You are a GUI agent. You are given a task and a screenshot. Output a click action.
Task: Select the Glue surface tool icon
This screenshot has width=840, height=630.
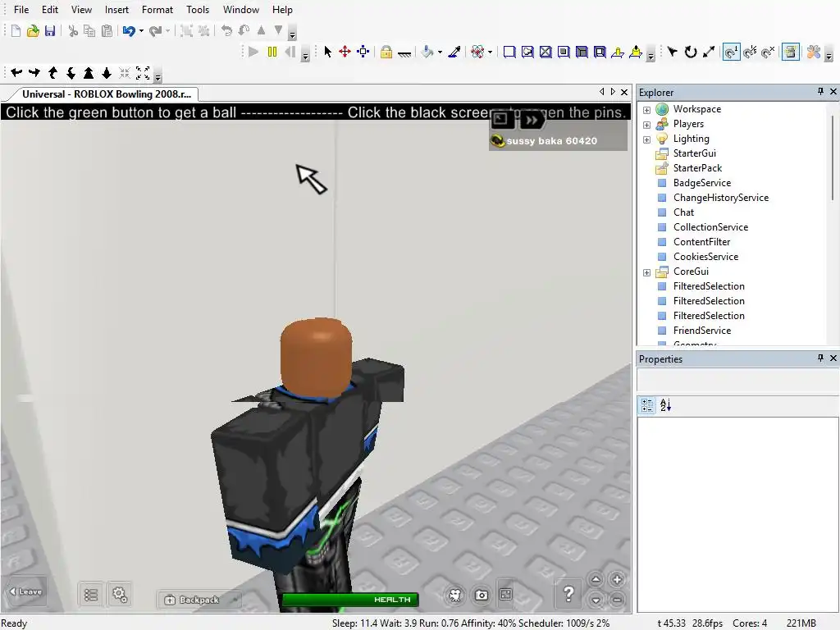(527, 52)
